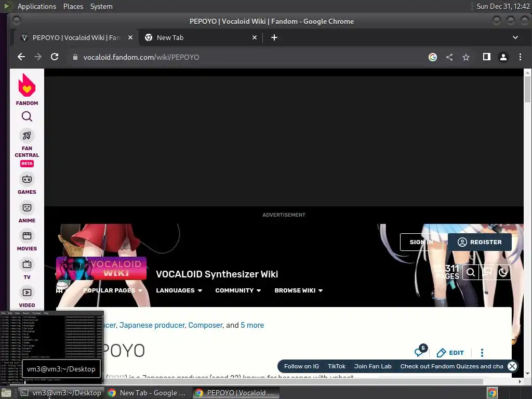Share this page icon
Viewport: 532px width, 399px height.
point(449,57)
